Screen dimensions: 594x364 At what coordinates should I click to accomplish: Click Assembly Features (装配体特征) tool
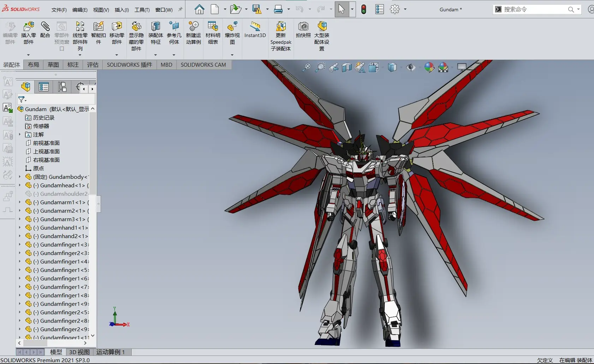(156, 33)
